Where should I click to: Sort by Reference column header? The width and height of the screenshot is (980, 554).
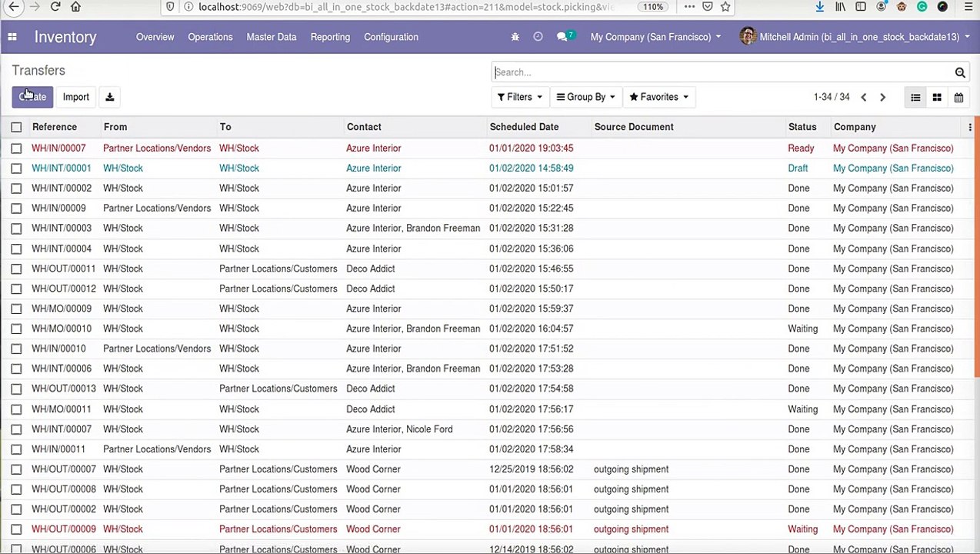click(55, 127)
